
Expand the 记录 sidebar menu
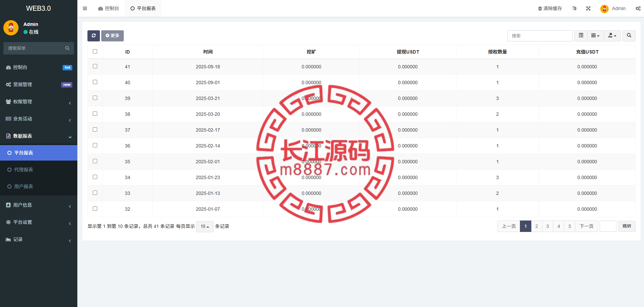click(x=39, y=239)
